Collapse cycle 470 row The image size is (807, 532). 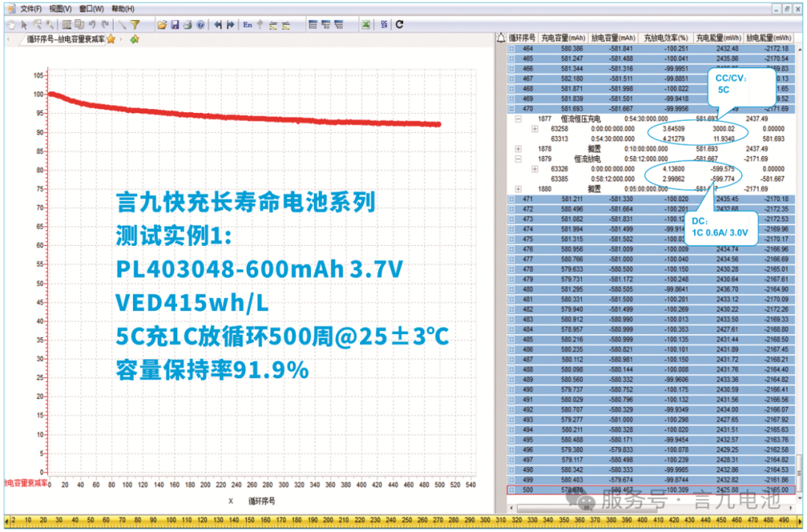(512, 108)
